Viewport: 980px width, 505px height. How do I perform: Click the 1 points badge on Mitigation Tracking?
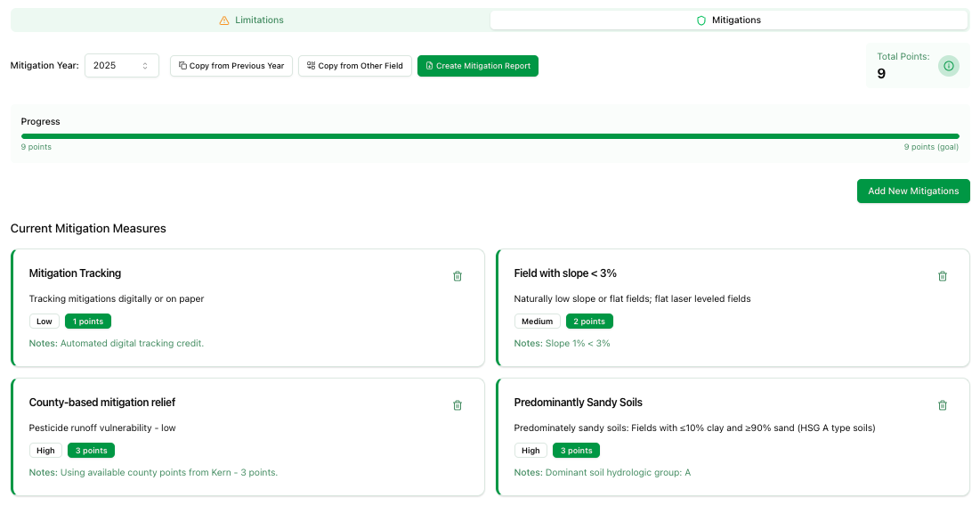tap(88, 322)
